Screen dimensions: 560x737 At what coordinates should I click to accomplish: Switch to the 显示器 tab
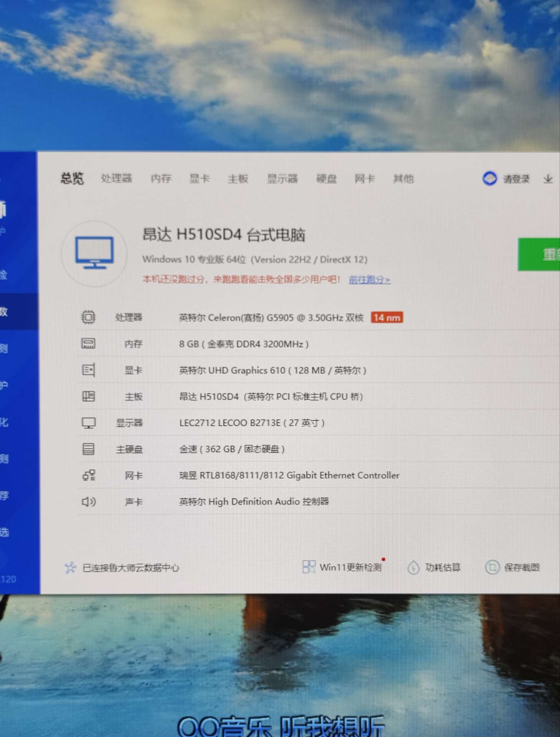(282, 178)
